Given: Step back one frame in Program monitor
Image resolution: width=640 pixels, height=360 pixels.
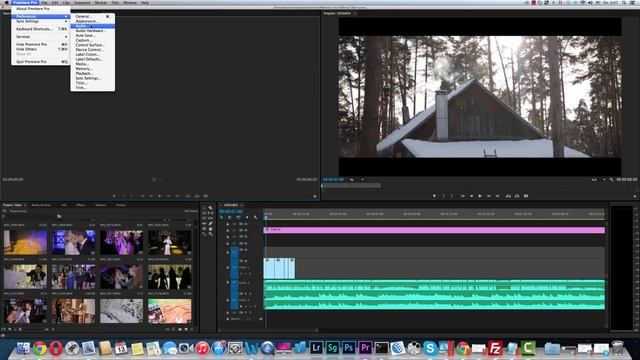Looking at the screenshot, I should click(x=471, y=196).
